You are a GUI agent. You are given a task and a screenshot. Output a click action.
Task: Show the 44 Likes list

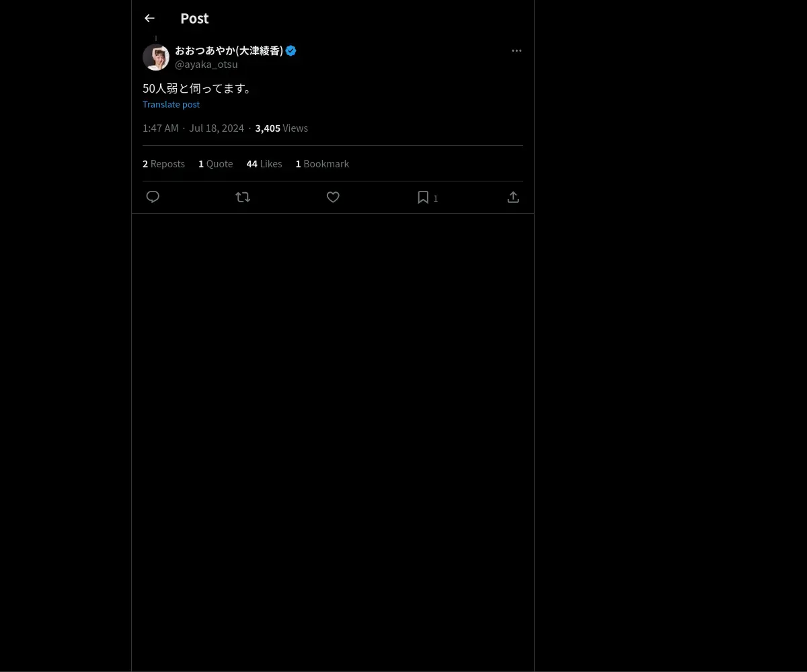tap(264, 164)
